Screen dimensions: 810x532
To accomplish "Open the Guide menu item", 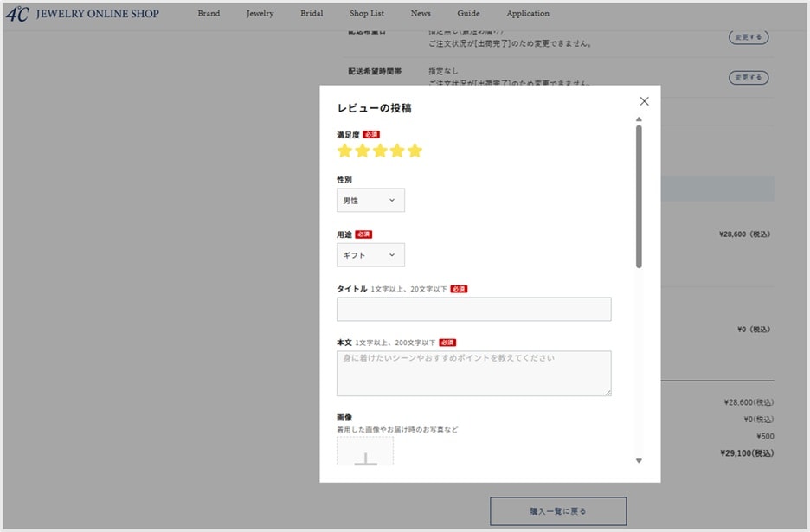I will (x=468, y=14).
